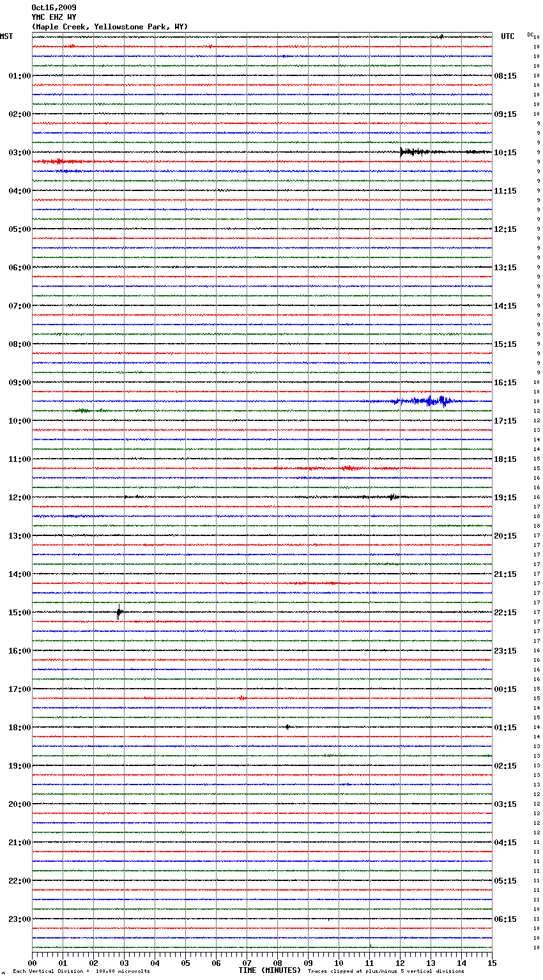This screenshot has width=543, height=980.
Task: Click the 01:15 UTC row label
Action: (x=505, y=728)
